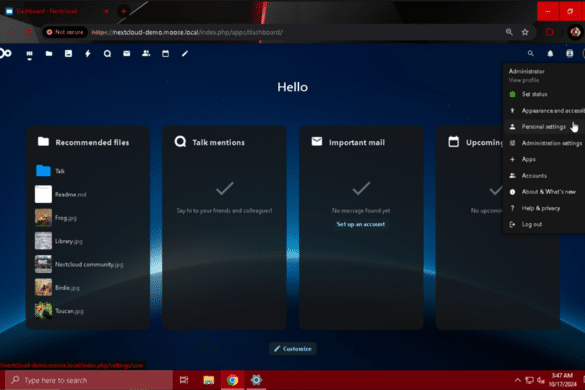Bookmark this page with the star icon
Image resolution: width=585 pixels, height=390 pixels.
point(525,32)
